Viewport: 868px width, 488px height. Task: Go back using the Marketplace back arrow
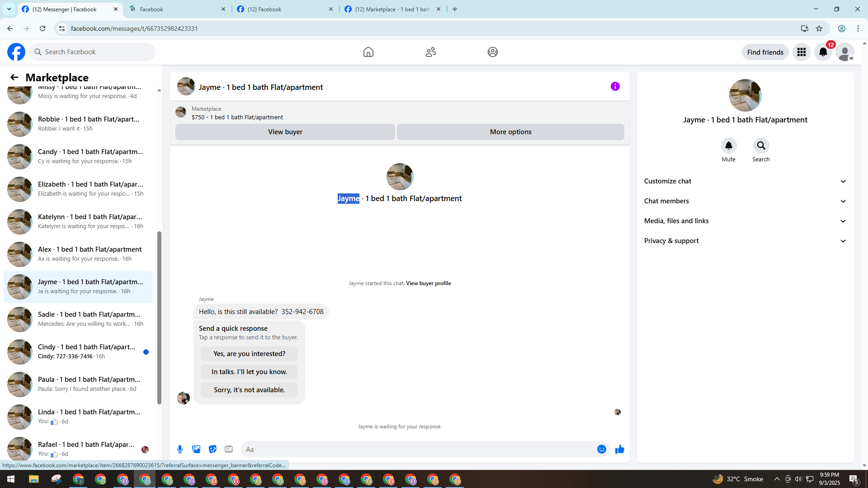[x=14, y=77]
